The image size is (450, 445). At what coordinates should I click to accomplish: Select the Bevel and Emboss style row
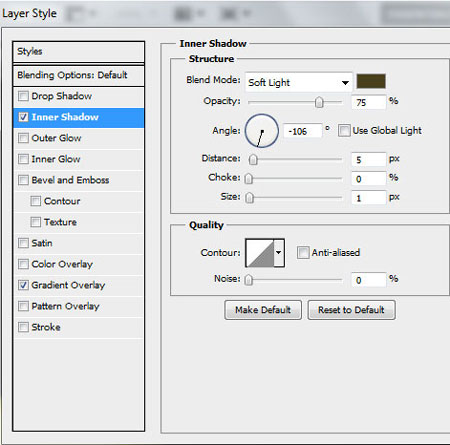[x=79, y=180]
